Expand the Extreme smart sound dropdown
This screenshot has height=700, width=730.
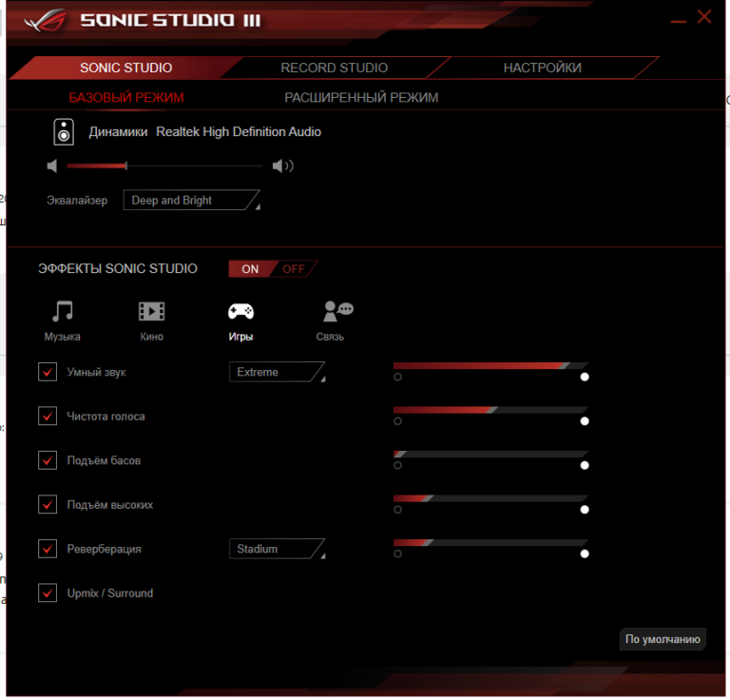[277, 372]
